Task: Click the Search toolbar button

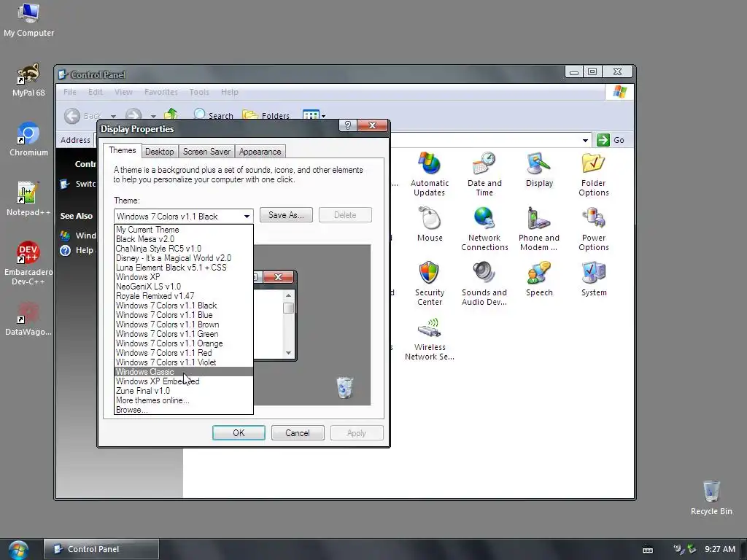Action: pyautogui.click(x=214, y=115)
